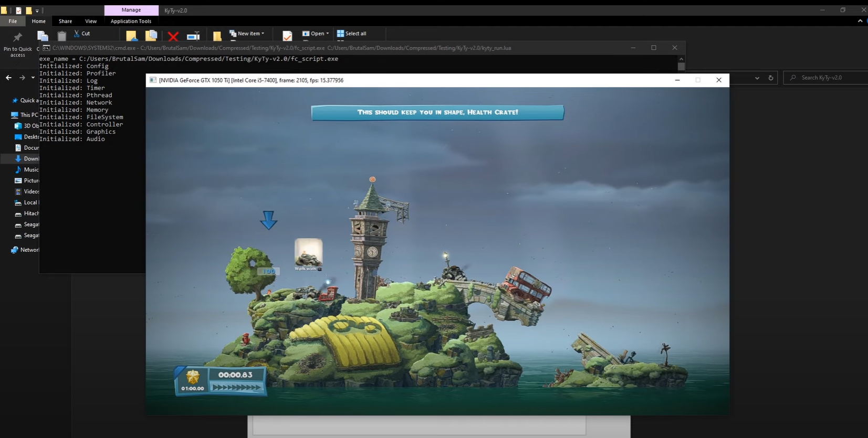Click the Copy to folder icon
Image resolution: width=868 pixels, height=438 pixels.
[x=151, y=36]
